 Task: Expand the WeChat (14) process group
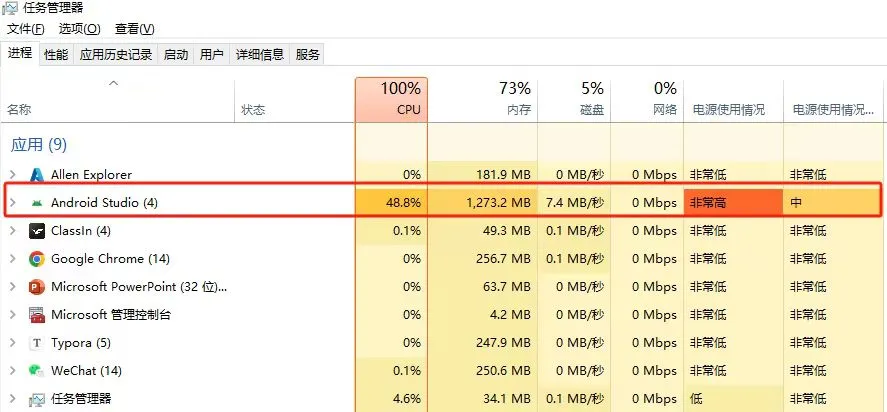(12, 371)
